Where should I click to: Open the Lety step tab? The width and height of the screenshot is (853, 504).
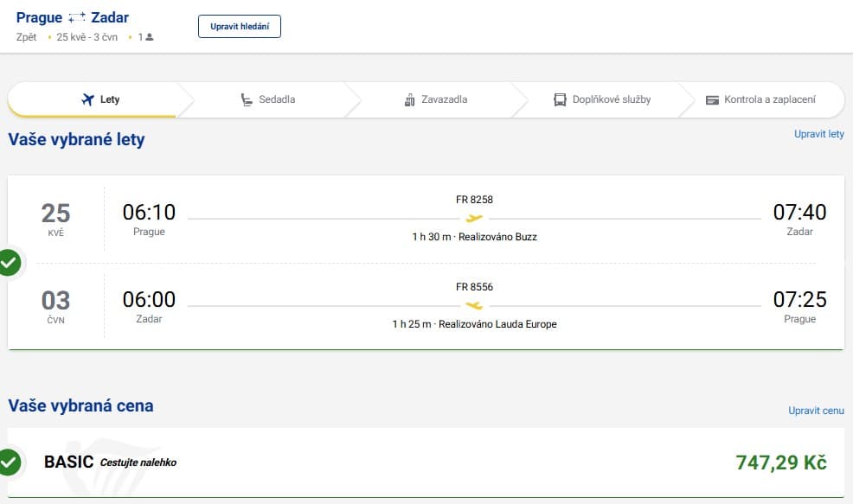coord(99,99)
